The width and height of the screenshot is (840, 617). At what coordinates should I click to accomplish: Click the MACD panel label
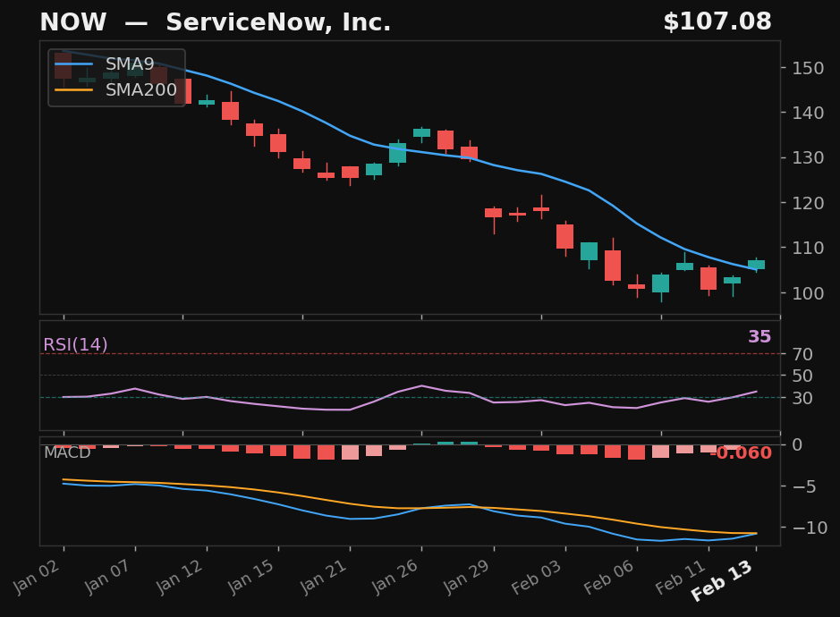[x=67, y=452]
